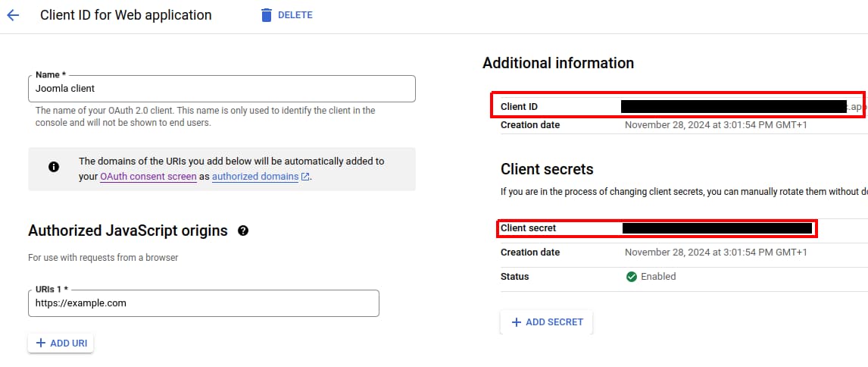Select the redacted Client secret value
Image resolution: width=868 pixels, height=367 pixels.
click(717, 227)
